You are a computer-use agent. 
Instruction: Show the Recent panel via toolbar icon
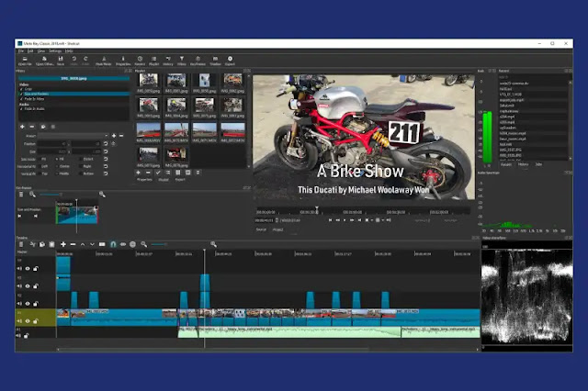(x=140, y=61)
